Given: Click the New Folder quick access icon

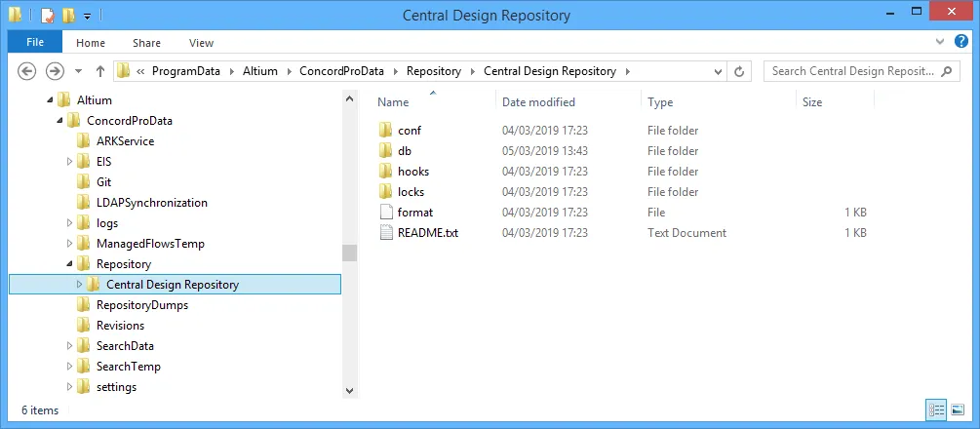Looking at the screenshot, I should (x=69, y=15).
